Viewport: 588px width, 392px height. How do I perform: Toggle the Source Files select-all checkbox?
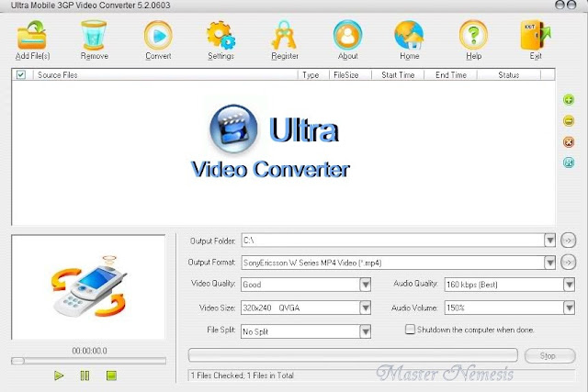click(21, 74)
